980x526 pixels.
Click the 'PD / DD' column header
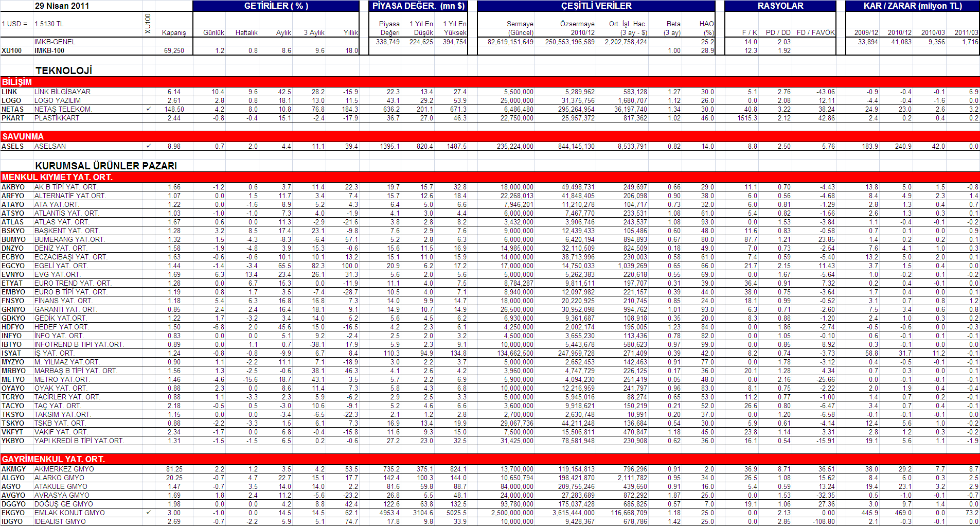click(x=778, y=32)
